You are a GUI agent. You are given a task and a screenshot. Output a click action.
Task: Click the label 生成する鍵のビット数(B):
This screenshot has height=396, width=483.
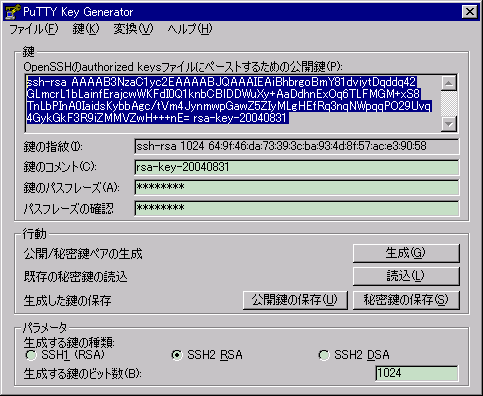83,374
